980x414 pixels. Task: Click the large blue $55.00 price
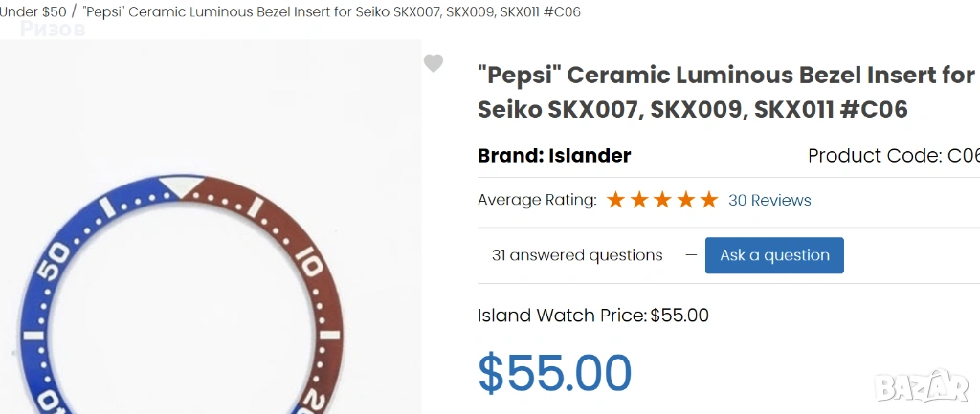click(x=555, y=374)
